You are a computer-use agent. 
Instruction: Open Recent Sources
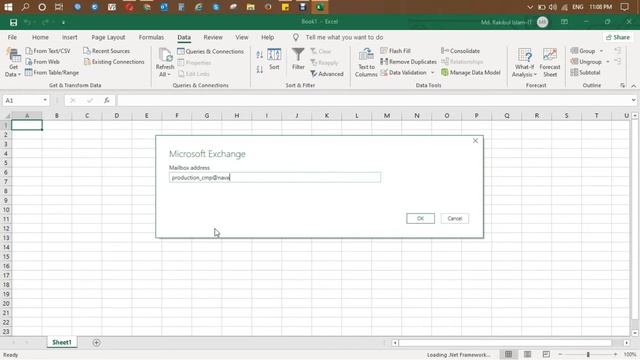[x=107, y=51]
